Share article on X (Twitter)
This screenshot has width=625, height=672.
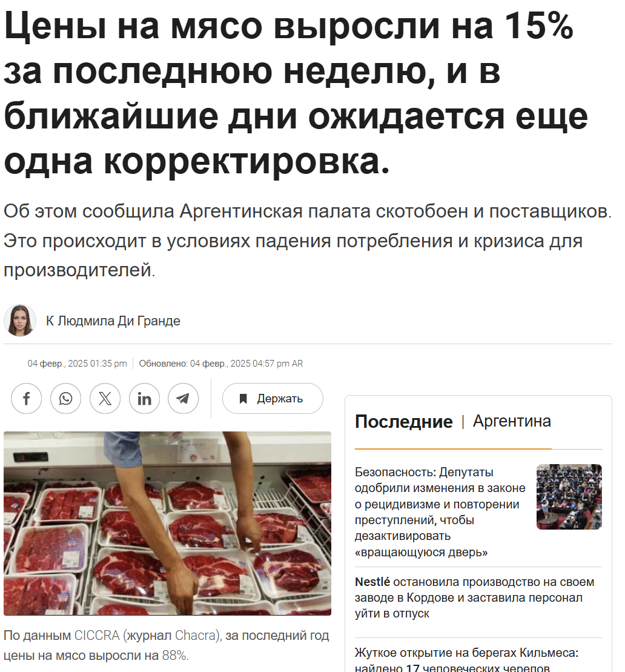tap(105, 399)
